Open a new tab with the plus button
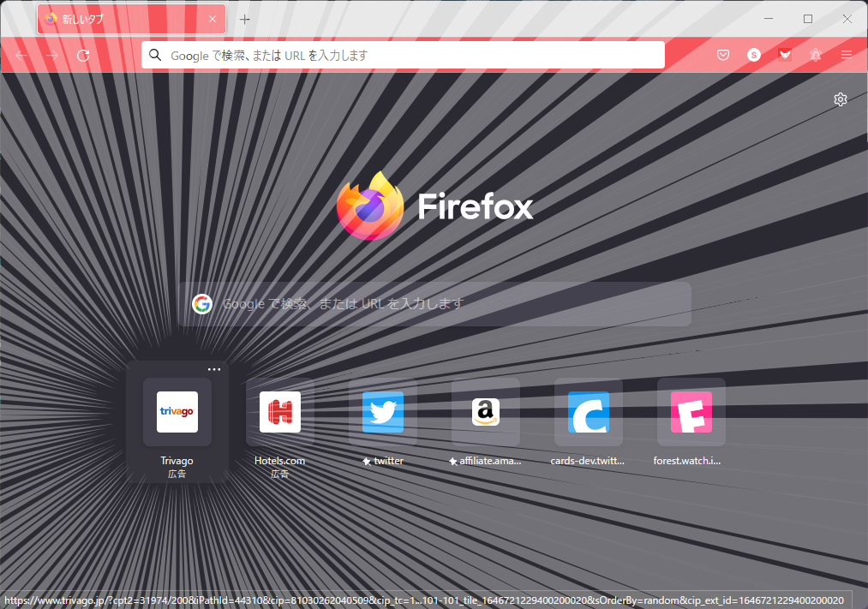Image resolution: width=868 pixels, height=609 pixels. click(x=244, y=18)
